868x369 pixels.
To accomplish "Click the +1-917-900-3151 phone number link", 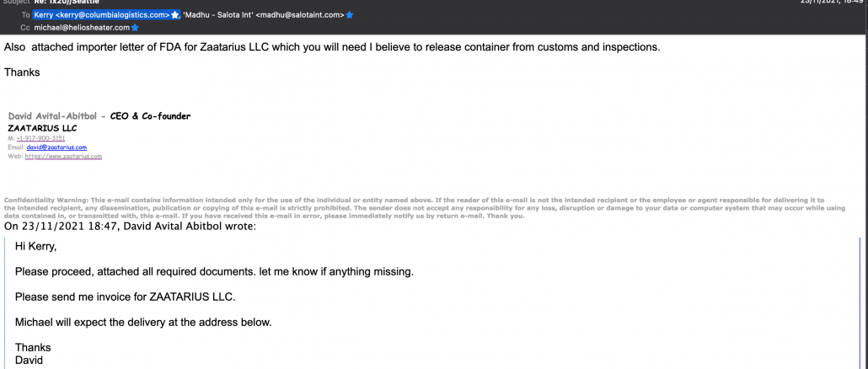I will [x=40, y=138].
